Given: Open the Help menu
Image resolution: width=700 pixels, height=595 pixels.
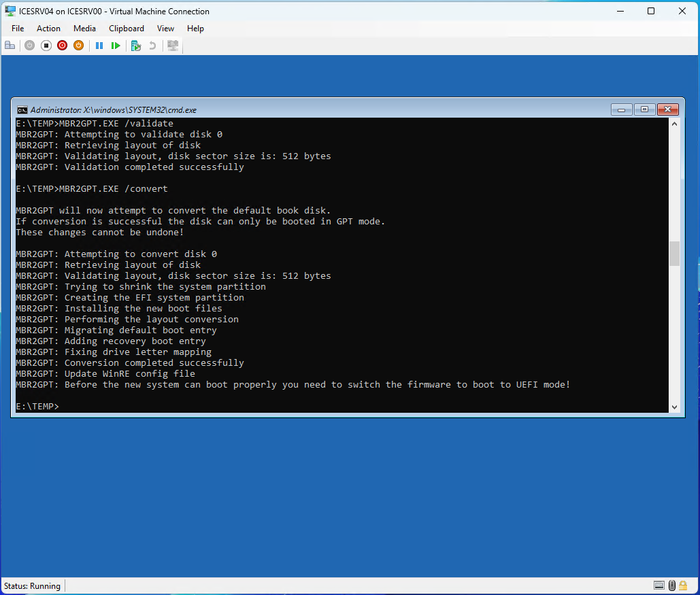Looking at the screenshot, I should point(195,29).
